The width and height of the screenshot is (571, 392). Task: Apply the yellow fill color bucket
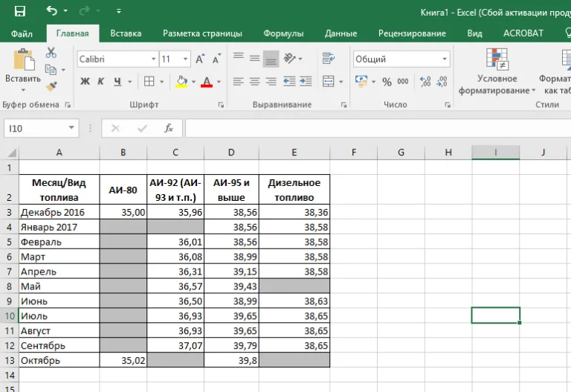(x=181, y=82)
